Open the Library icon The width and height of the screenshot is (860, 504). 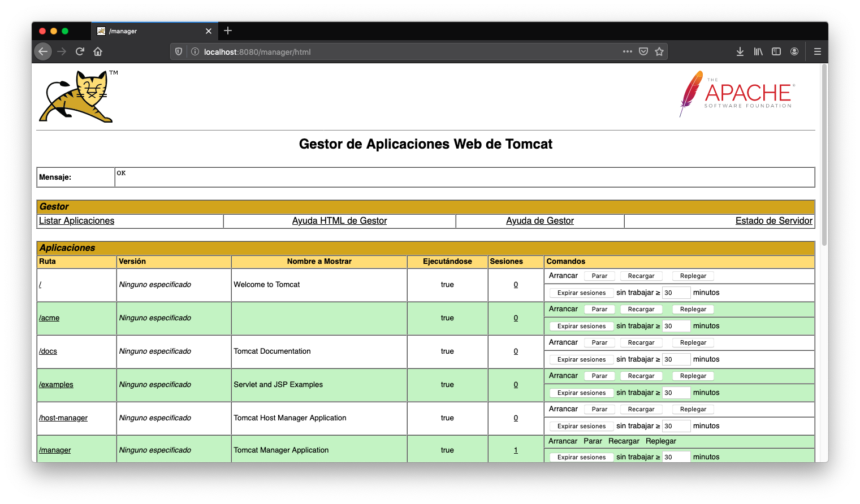click(x=758, y=51)
